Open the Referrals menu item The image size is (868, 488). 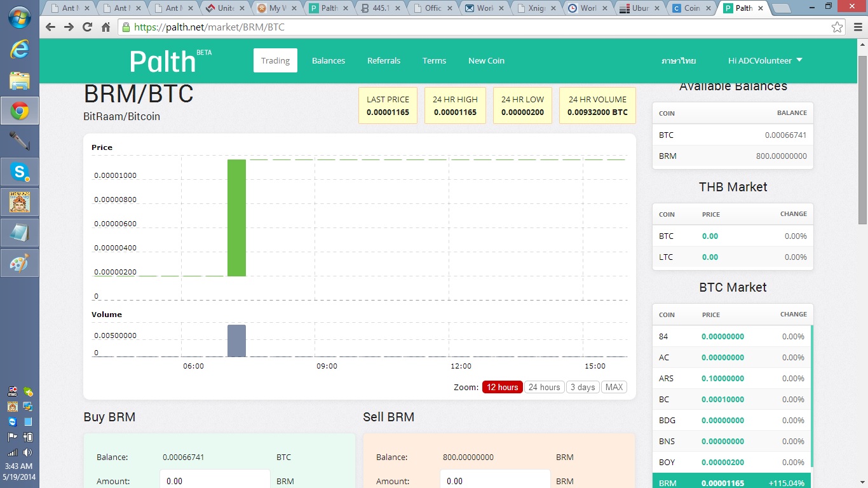pyautogui.click(x=384, y=60)
